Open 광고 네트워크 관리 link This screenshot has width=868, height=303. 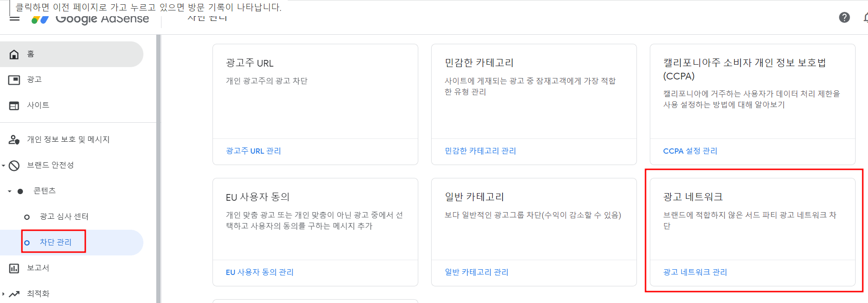tap(695, 272)
